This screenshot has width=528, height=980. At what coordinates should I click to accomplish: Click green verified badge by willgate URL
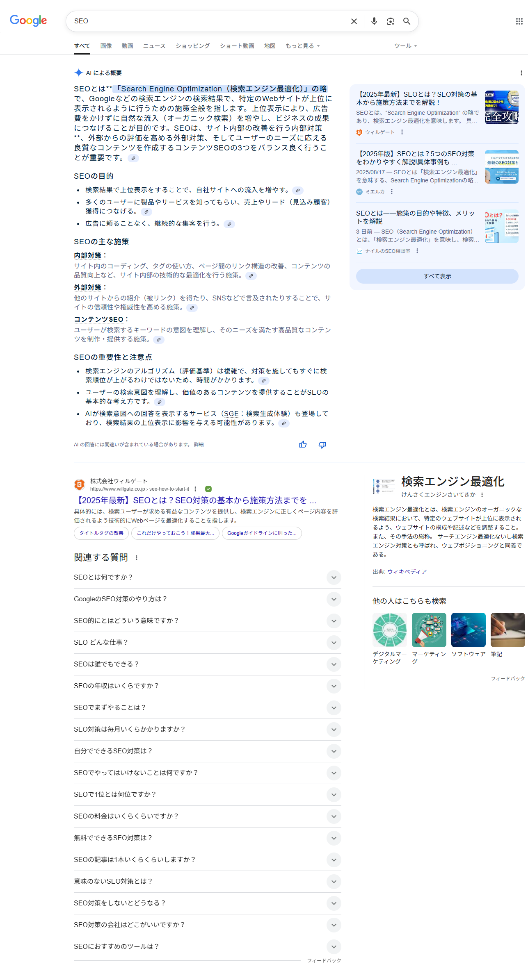click(208, 489)
